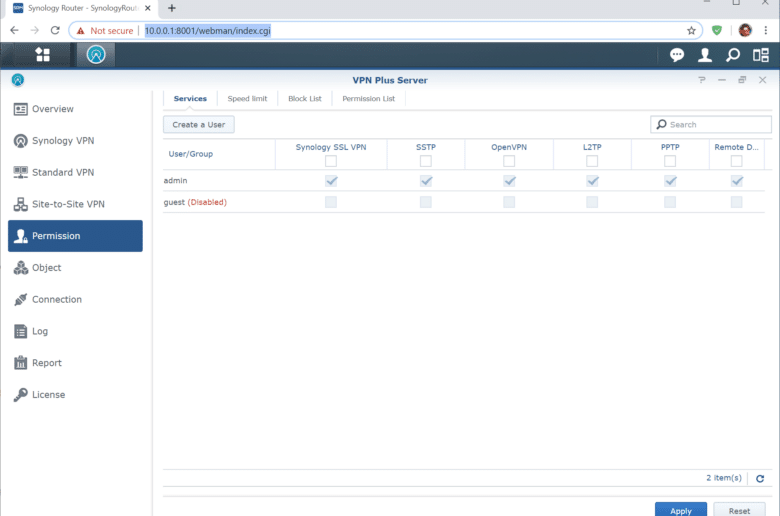Screen dimensions: 780x516
Task: Toggle SSTP header checkbox
Action: click(x=426, y=161)
